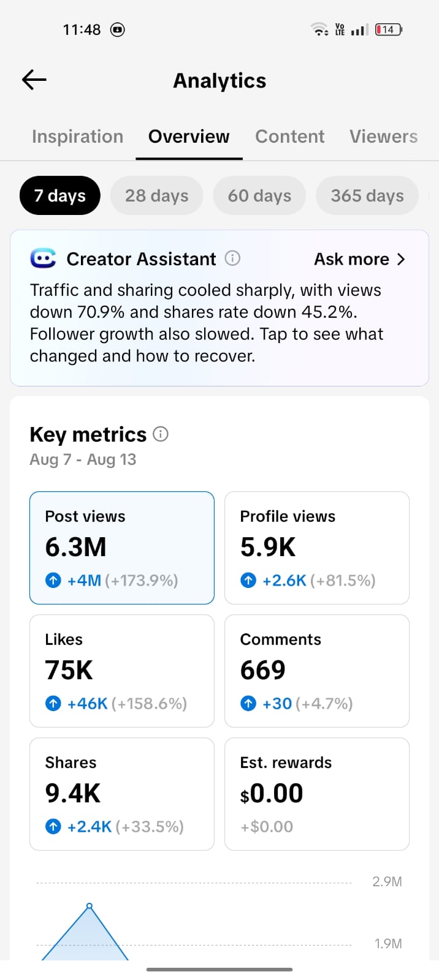
Task: Open the Est. rewards metric card
Action: [x=317, y=794]
